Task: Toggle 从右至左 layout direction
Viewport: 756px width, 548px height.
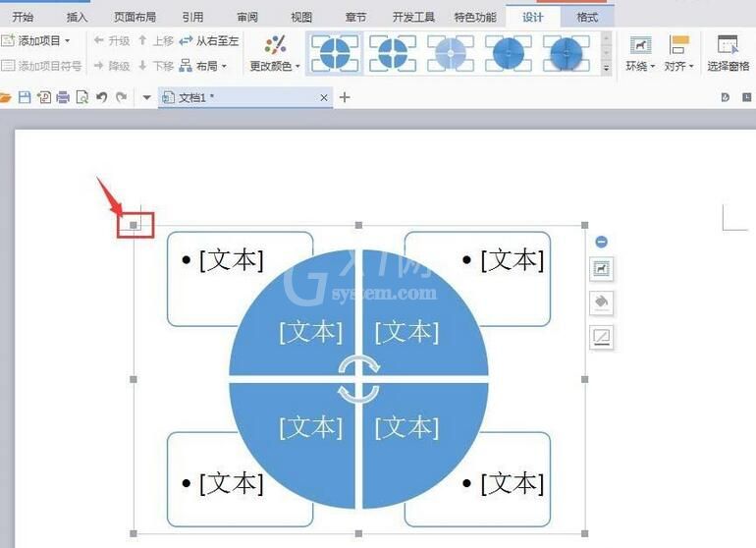Action: click(209, 40)
